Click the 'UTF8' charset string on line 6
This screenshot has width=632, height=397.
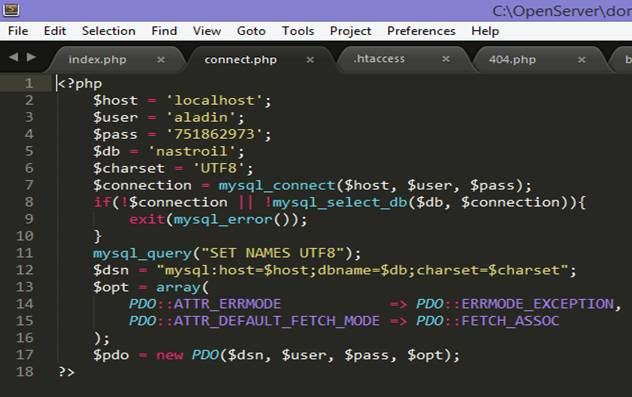tap(219, 168)
